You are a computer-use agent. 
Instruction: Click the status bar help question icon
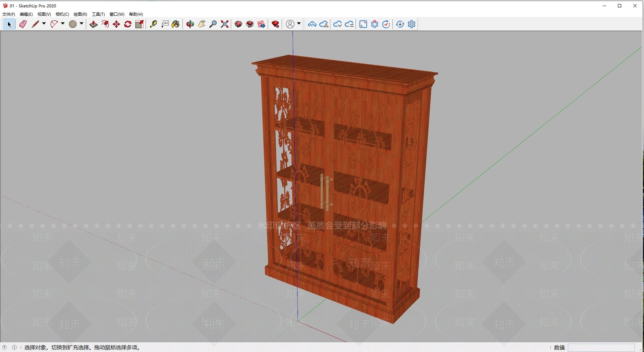(4, 347)
